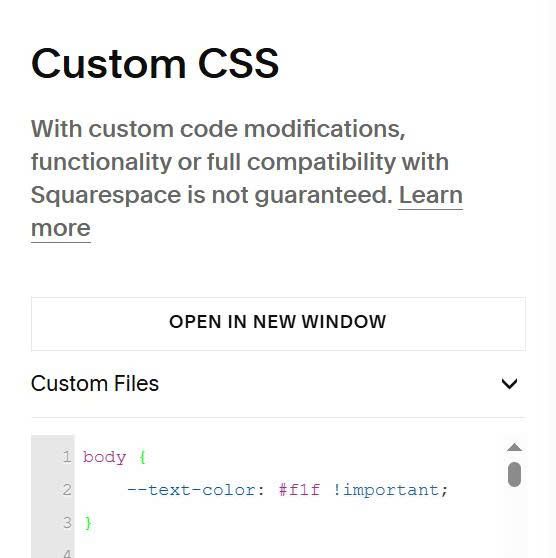Place cursor on empty line 4 of editor
The height and width of the screenshot is (558, 556).
click(x=285, y=553)
